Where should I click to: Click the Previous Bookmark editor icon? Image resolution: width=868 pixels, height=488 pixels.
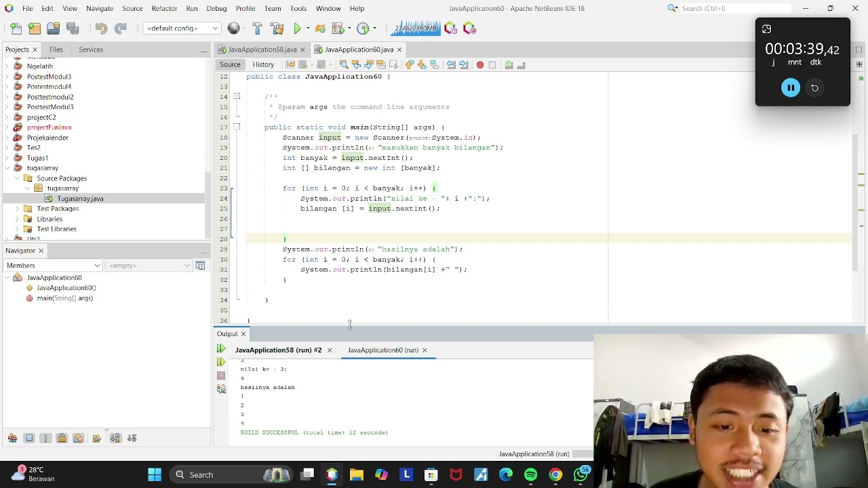coord(410,64)
